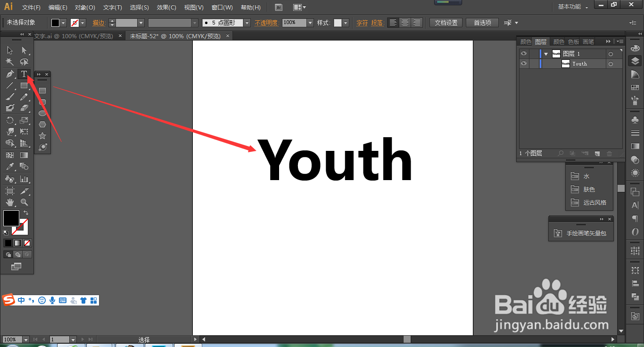Open the 基本功能 workspace dropdown
Screen dimensions: 644x347
[x=573, y=7]
